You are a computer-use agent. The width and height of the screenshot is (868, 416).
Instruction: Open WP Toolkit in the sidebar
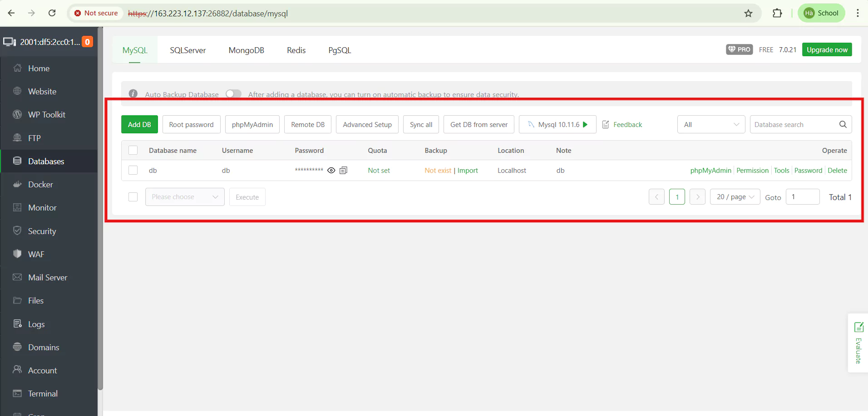pos(49,115)
